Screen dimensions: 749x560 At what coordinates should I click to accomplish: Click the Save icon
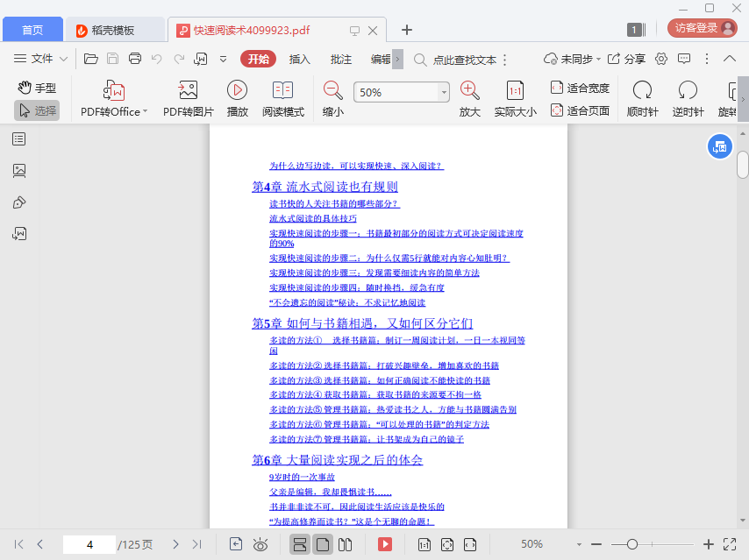click(113, 59)
